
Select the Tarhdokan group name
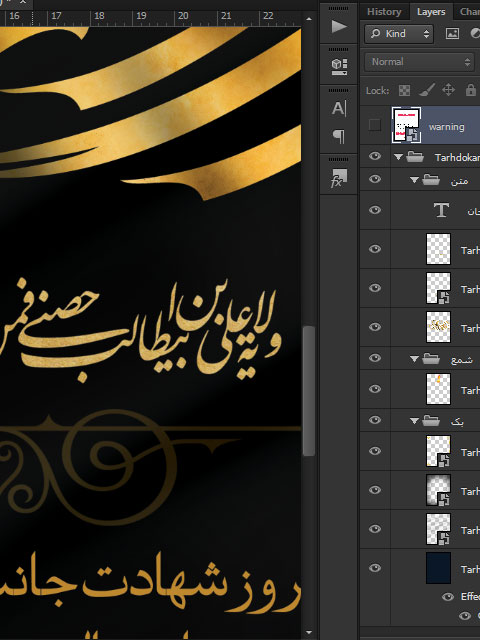(x=457, y=158)
